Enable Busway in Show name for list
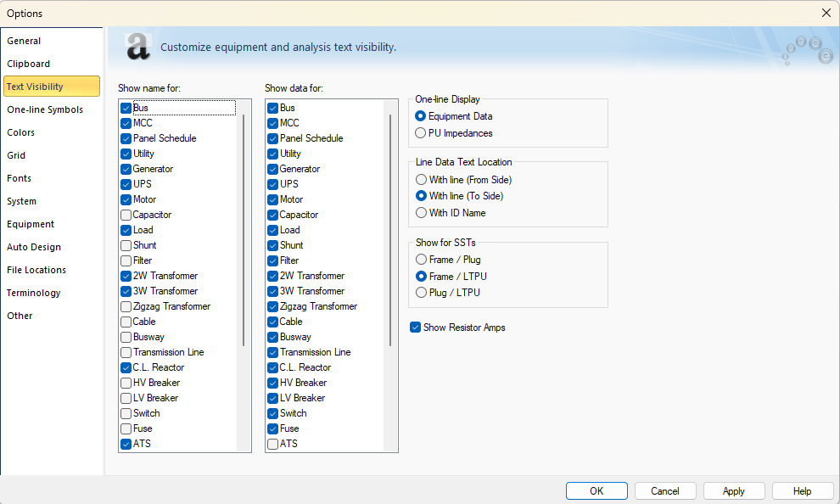Image resolution: width=840 pixels, height=504 pixels. click(126, 337)
